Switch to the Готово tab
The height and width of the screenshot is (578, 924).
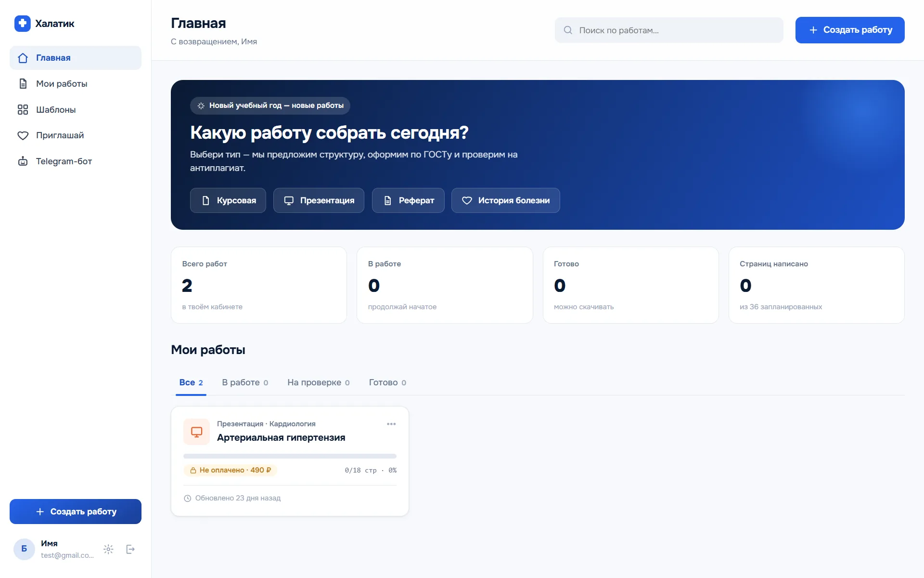coord(387,382)
